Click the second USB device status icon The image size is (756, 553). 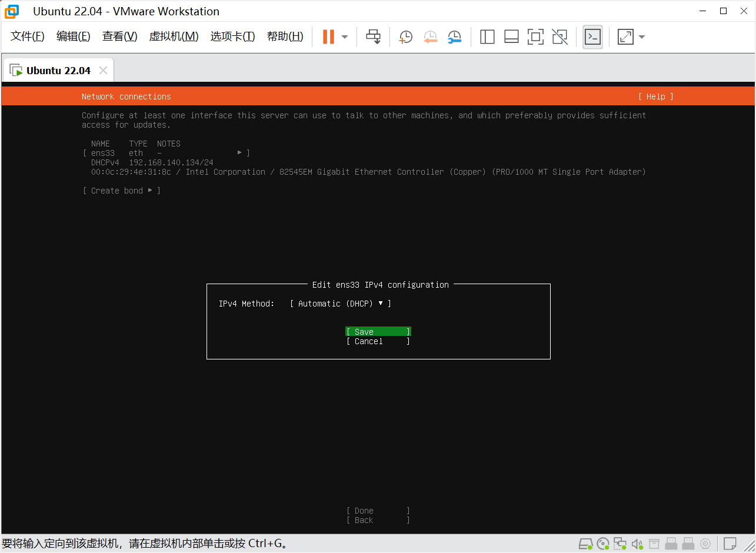point(688,543)
